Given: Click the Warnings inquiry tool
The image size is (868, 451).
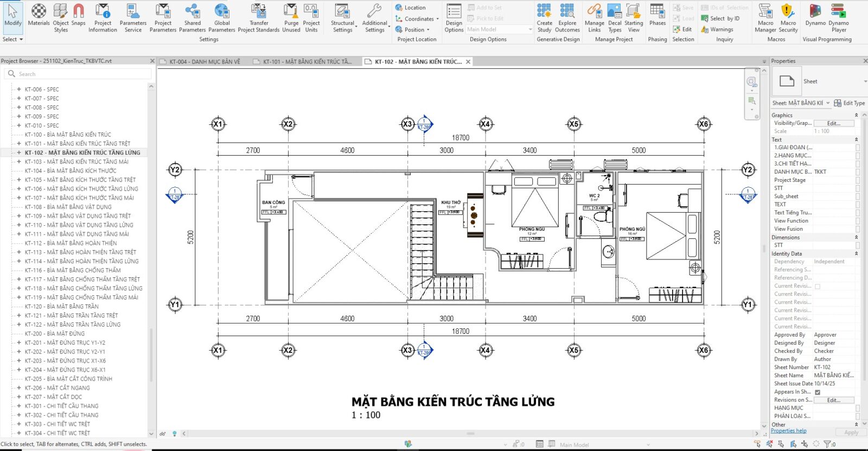Looking at the screenshot, I should click(x=717, y=29).
